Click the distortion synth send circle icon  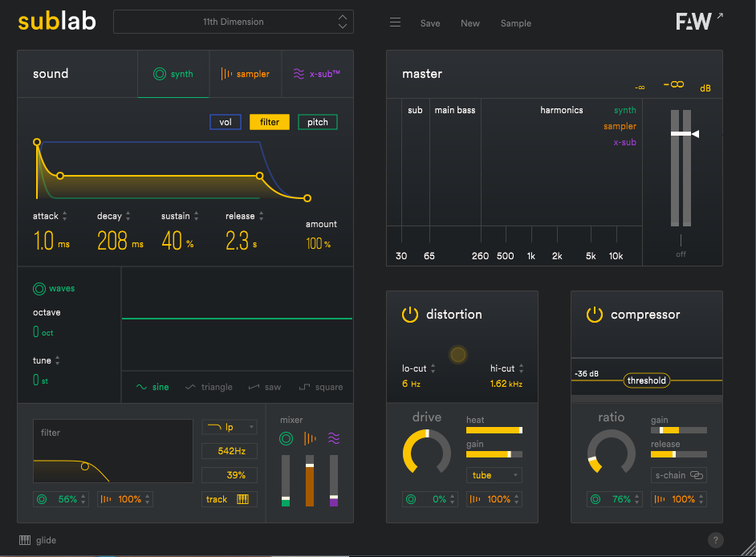click(x=411, y=499)
